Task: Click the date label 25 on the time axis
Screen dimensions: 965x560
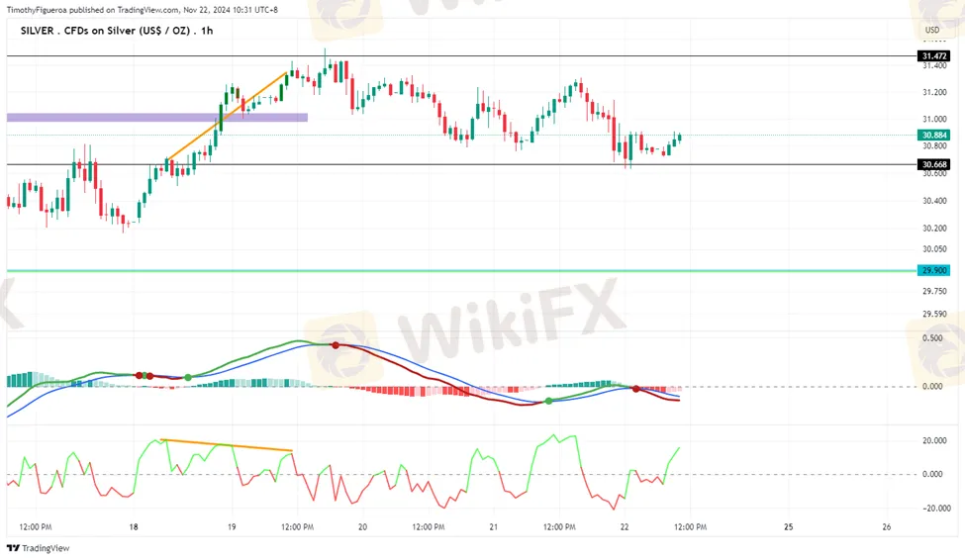Action: point(789,527)
